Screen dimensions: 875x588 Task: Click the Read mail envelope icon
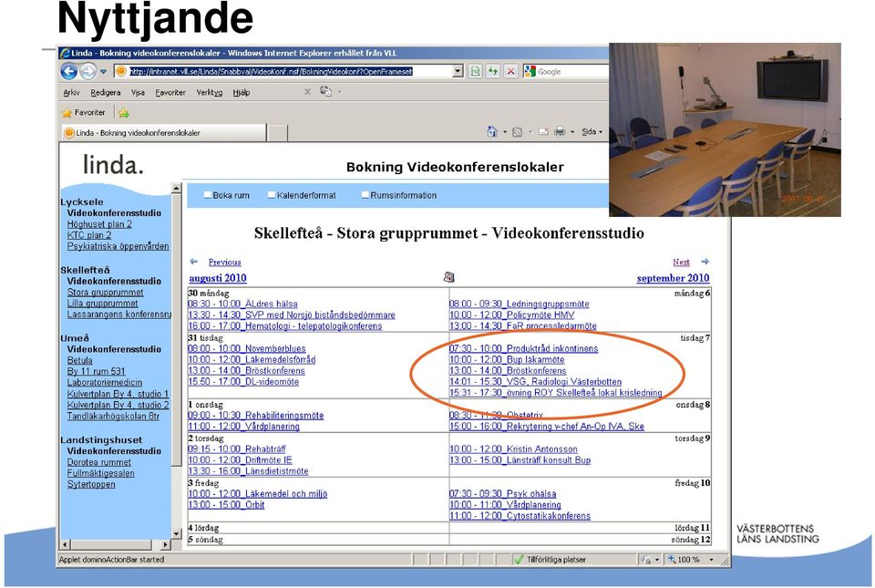tap(543, 132)
